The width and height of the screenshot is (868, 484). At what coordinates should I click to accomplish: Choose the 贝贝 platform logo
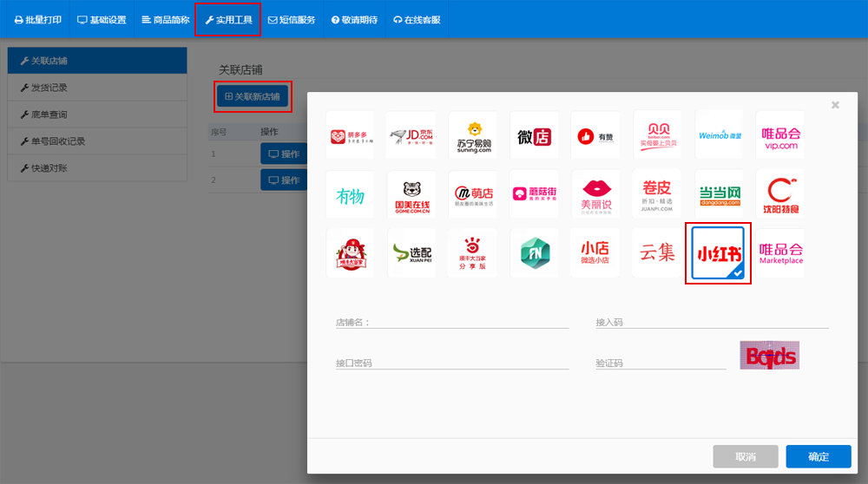(x=658, y=135)
